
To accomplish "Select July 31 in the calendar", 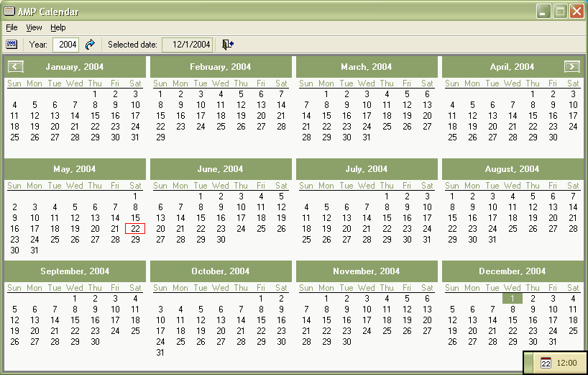I will click(427, 240).
